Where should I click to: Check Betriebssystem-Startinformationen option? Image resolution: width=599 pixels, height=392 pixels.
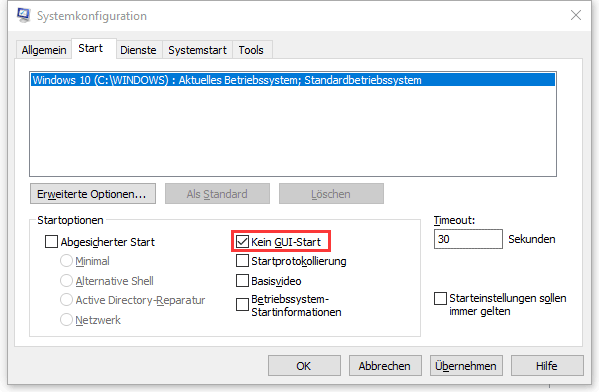pos(242,305)
